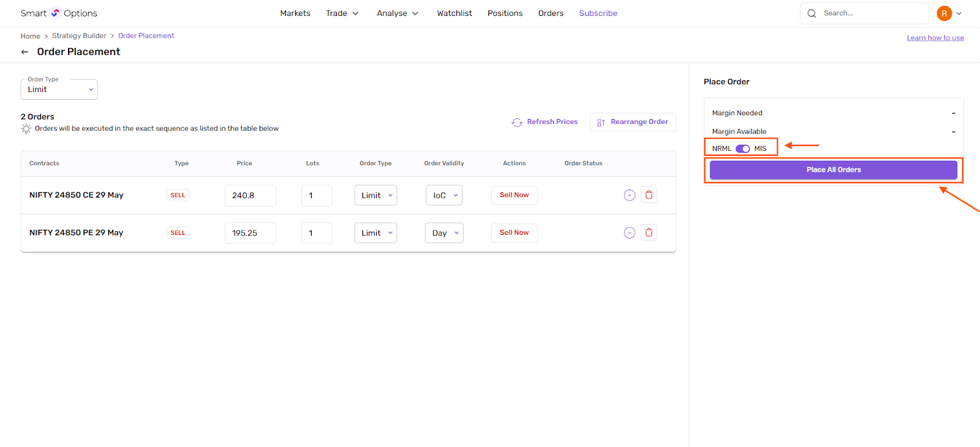
Task: Delete the NIFTY 24850 CE order
Action: click(x=649, y=195)
